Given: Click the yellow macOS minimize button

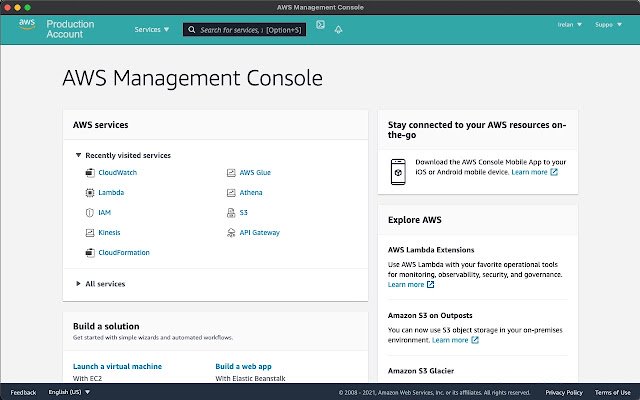Looking at the screenshot, I should tap(17, 7).
